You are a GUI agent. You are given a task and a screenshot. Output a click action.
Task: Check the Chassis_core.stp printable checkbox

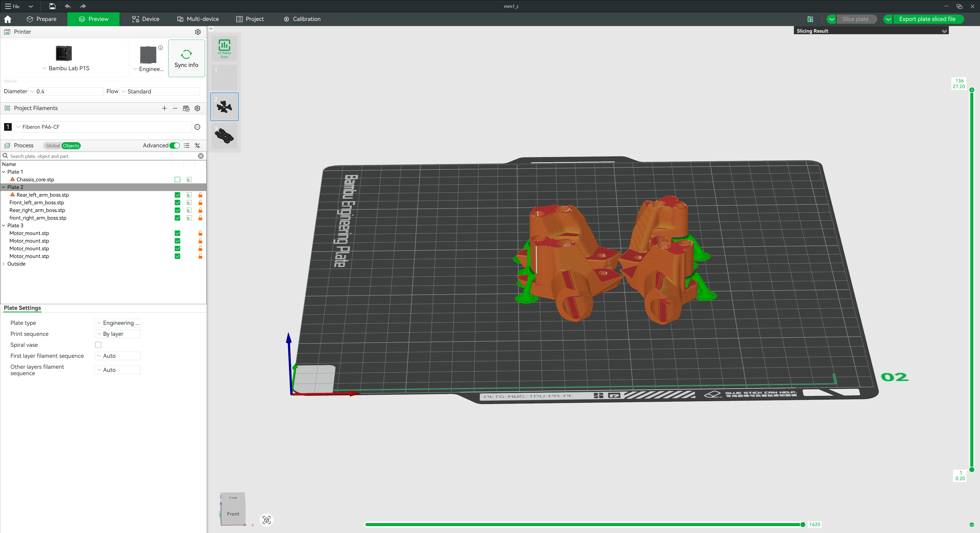[x=177, y=180]
